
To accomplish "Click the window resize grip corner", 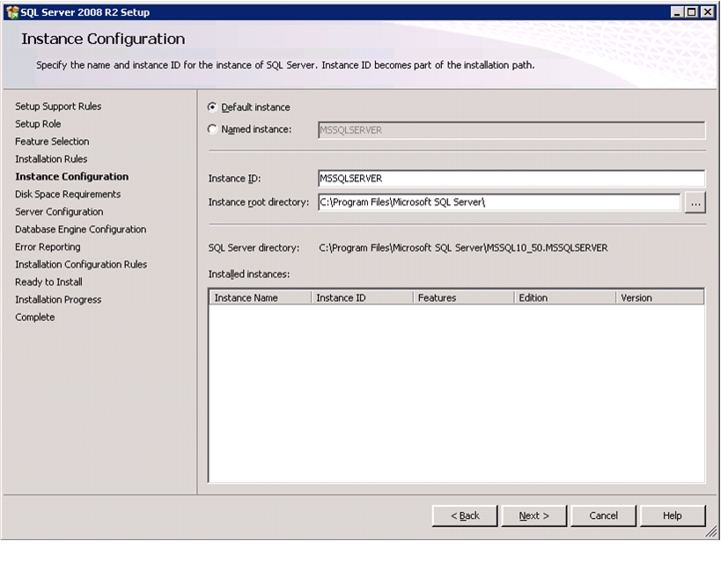I will pyautogui.click(x=711, y=532).
